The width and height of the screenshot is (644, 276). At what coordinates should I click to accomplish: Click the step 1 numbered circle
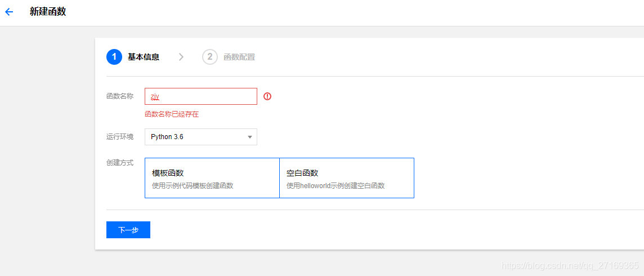point(114,57)
